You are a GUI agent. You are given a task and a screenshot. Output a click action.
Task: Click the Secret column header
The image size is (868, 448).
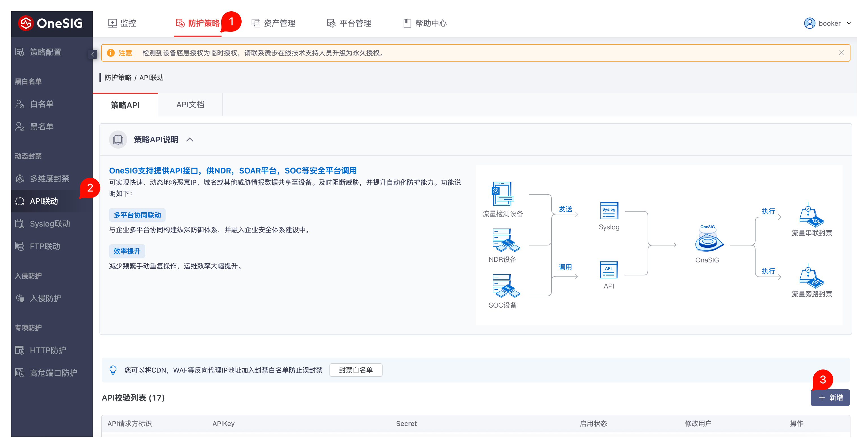tap(406, 423)
